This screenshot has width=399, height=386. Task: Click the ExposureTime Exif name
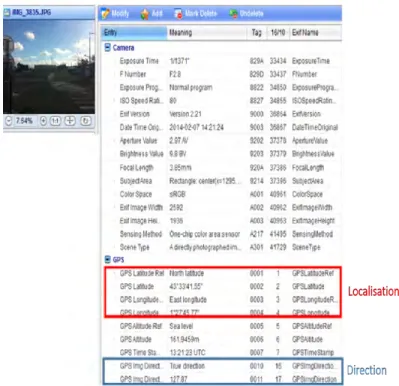click(x=311, y=61)
